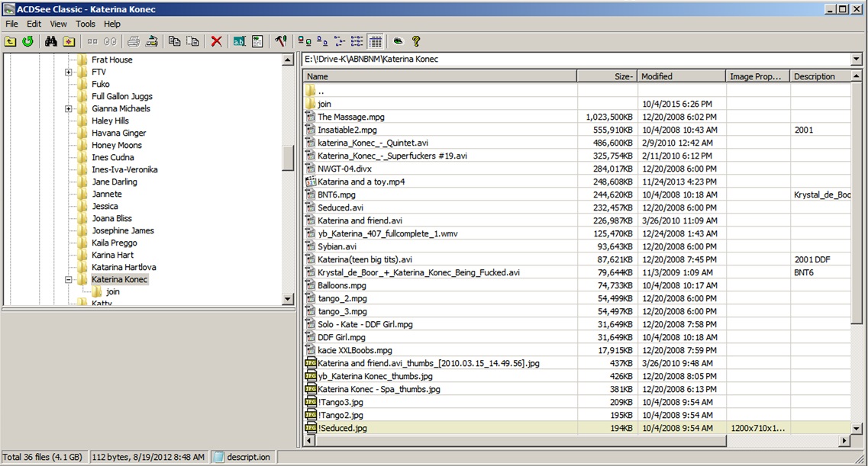Image resolution: width=868 pixels, height=466 pixels.
Task: Click the 'Total 36 files (4.1 GB)' status entry
Action: tap(43, 457)
